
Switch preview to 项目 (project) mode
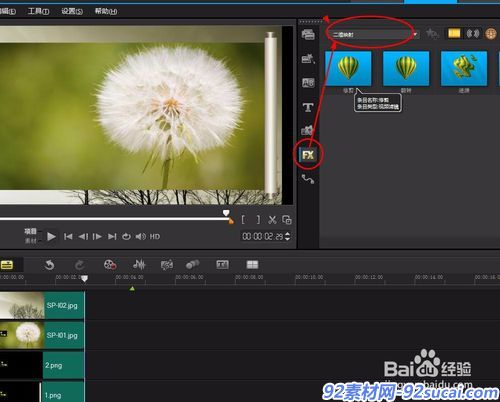[x=30, y=231]
